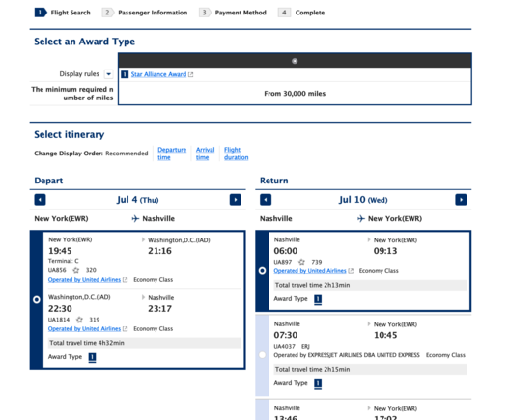Expand the Display rules dropdown arrow
This screenshot has width=510, height=420.
click(x=108, y=74)
